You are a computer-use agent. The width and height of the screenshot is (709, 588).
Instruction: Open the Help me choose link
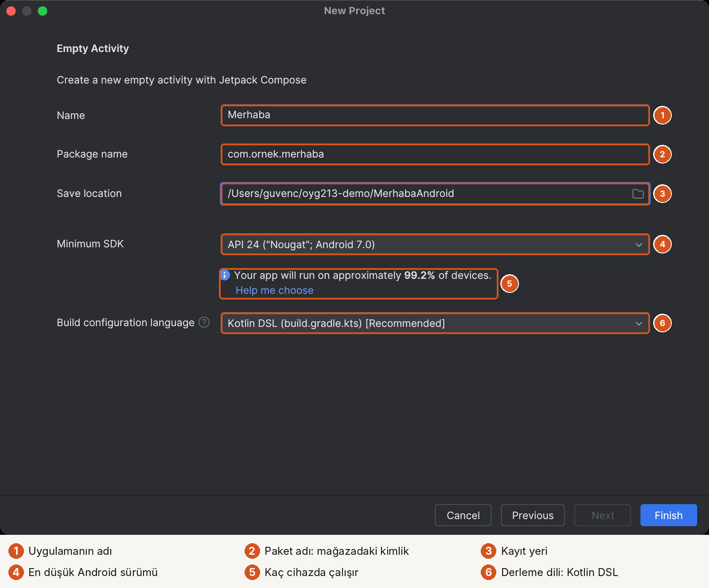[x=274, y=290]
